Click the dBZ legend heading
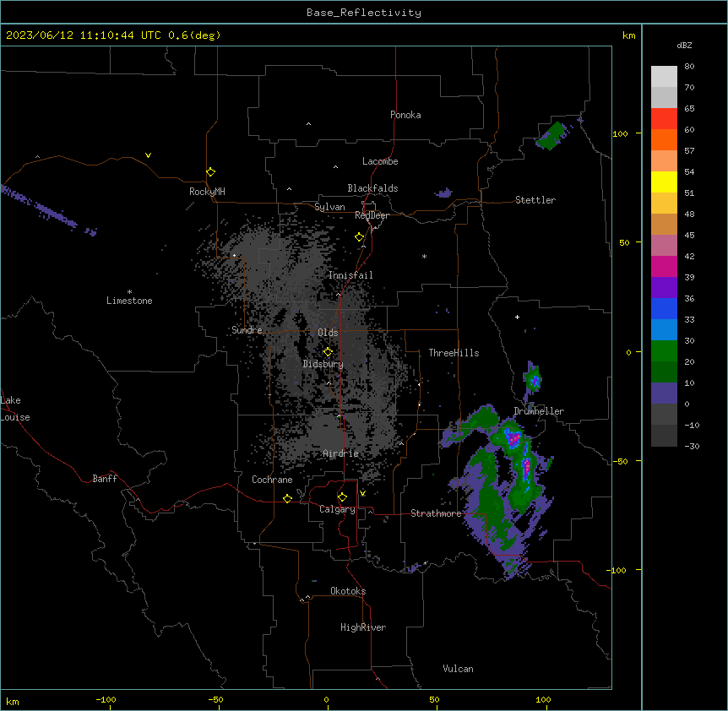This screenshot has width=728, height=711. click(684, 46)
